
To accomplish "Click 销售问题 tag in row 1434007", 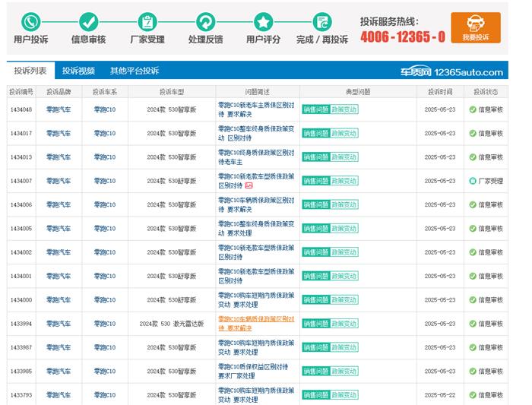I will coord(316,181).
